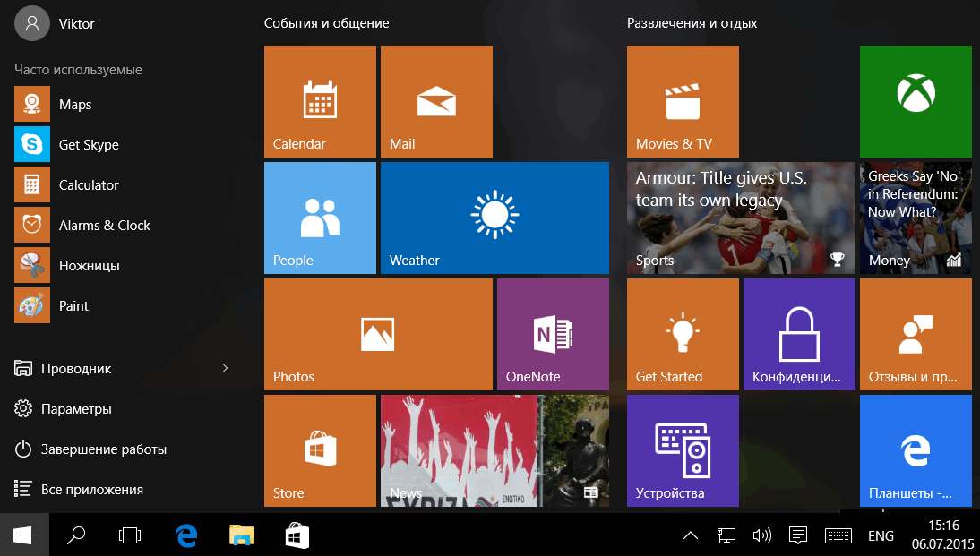This screenshot has width=980, height=556.
Task: Open the Movies & TV tile
Action: [683, 101]
